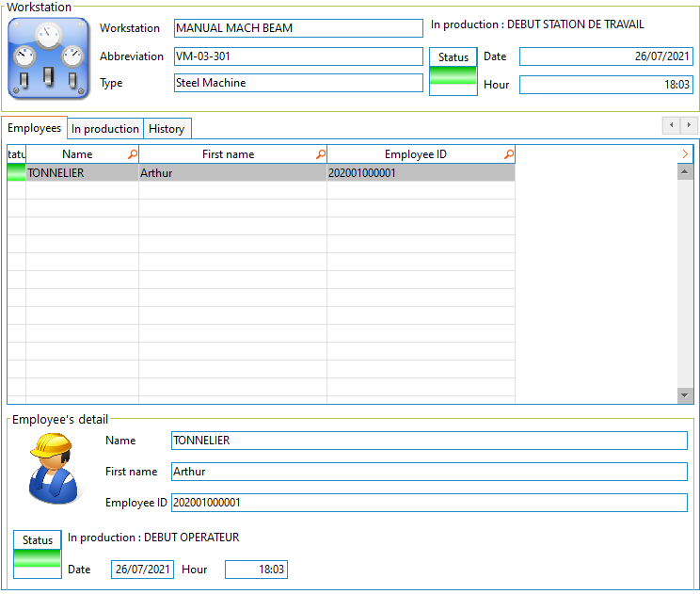Switch to the In production tab
This screenshot has height=594, width=700.
105,129
